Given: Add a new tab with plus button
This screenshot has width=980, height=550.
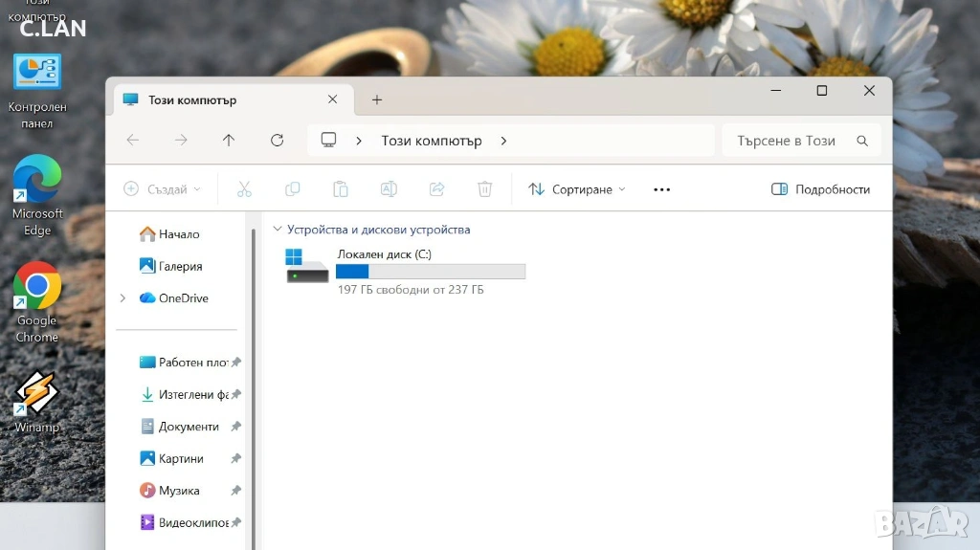Looking at the screenshot, I should pyautogui.click(x=377, y=99).
